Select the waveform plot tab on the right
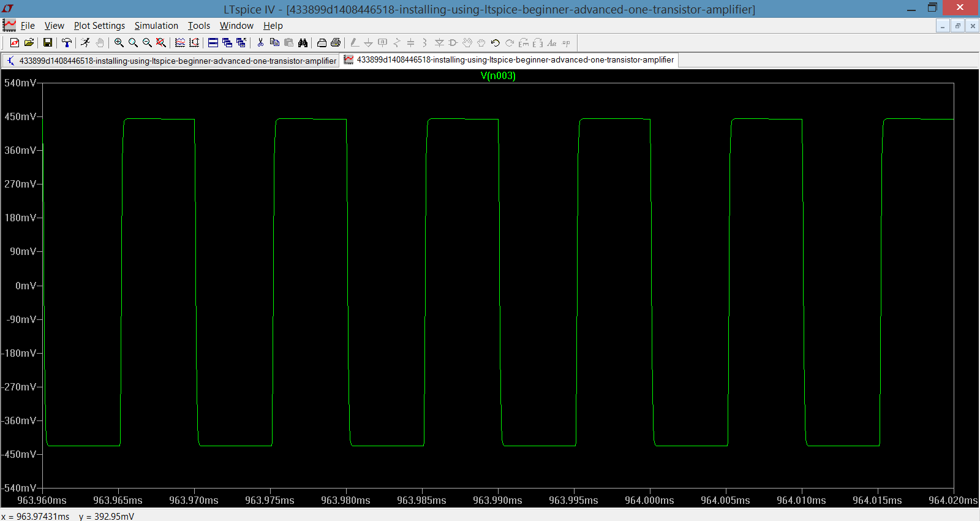The image size is (980, 521). [x=509, y=59]
